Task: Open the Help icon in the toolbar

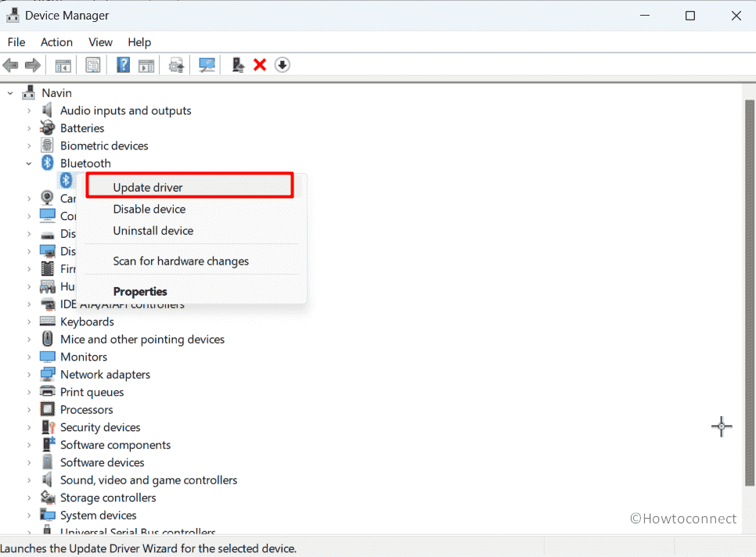Action: pyautogui.click(x=123, y=64)
